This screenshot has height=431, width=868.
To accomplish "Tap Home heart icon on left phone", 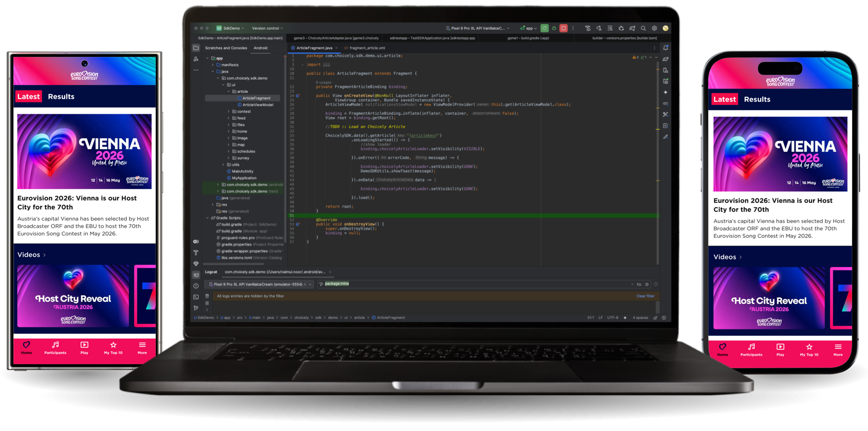I will pyautogui.click(x=26, y=345).
